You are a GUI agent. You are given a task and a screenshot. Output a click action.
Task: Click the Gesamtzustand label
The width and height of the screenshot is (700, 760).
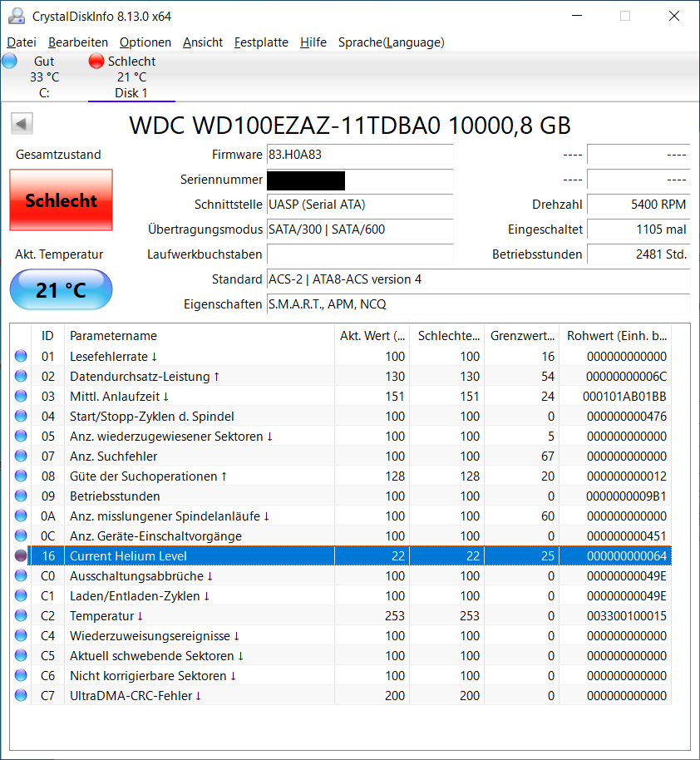pos(59,155)
